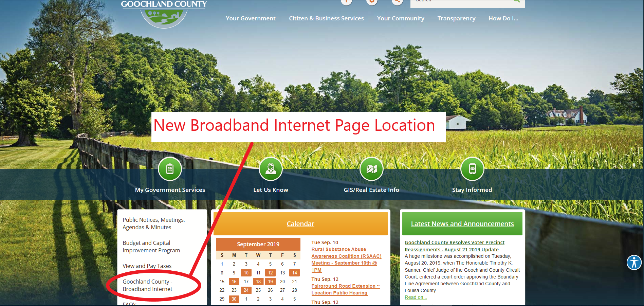Click the Stay Informed envelope icon

[x=472, y=169]
